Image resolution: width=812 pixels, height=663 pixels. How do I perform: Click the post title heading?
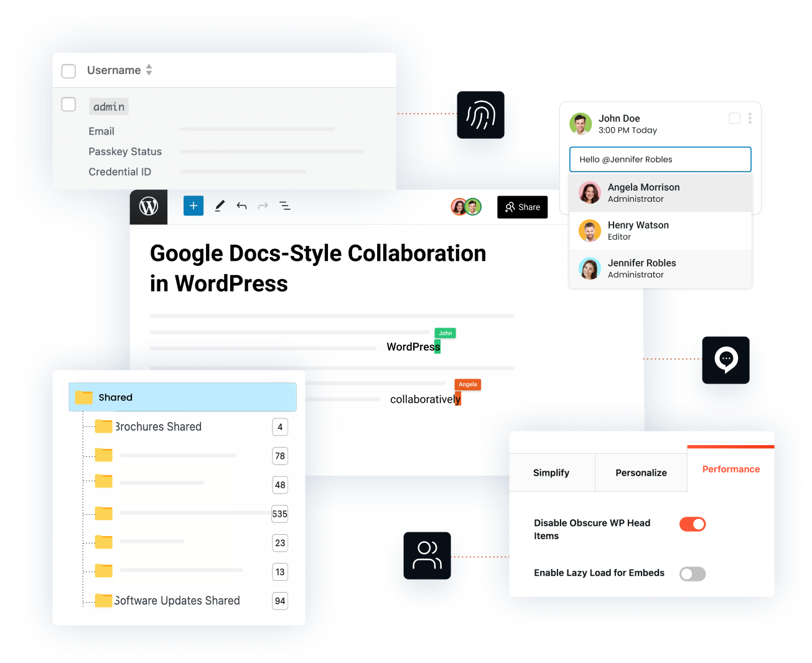tap(318, 268)
